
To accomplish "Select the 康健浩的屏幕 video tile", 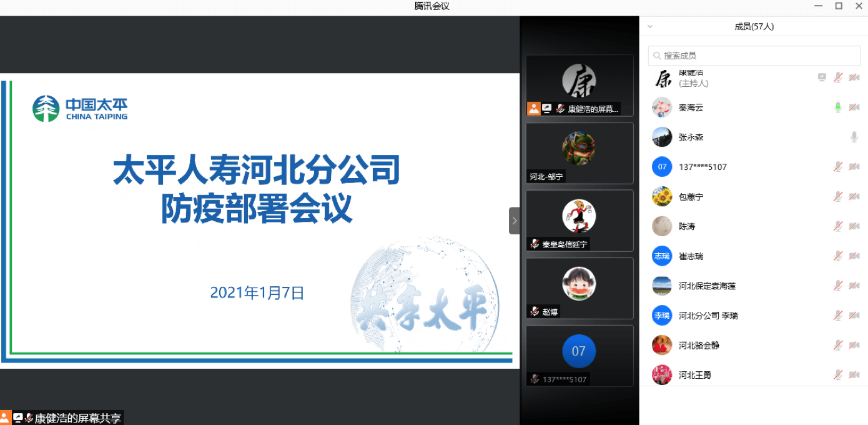I will pyautogui.click(x=579, y=86).
